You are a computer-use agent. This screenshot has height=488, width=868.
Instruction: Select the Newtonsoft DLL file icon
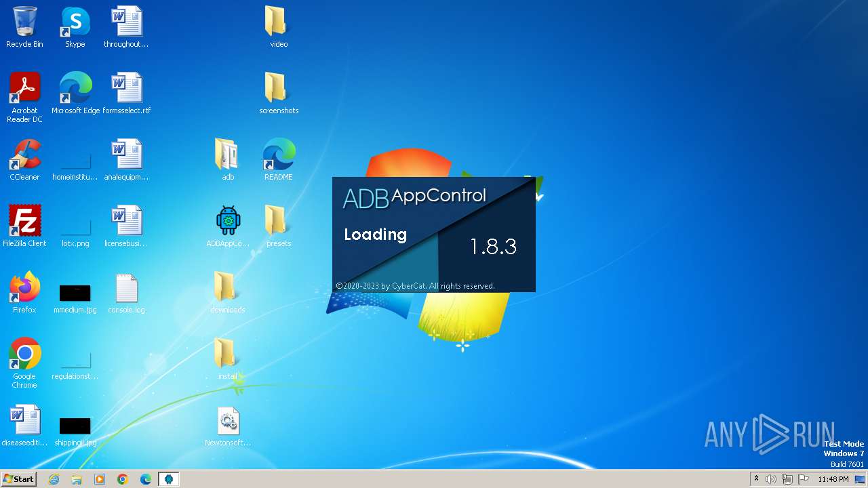(228, 426)
